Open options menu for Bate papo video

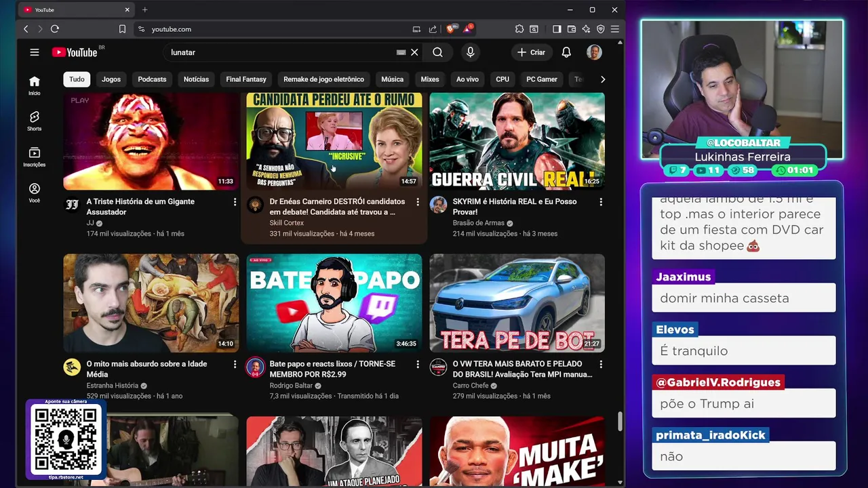(x=418, y=365)
